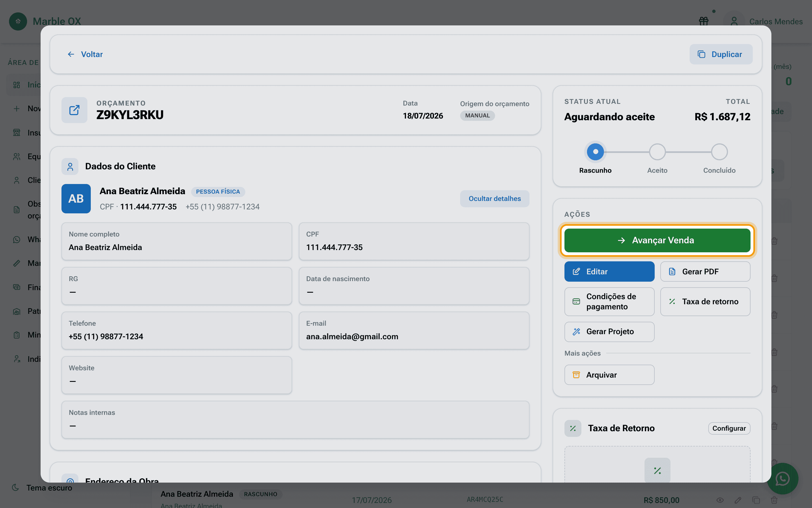Click the Aguardando aceite status text
Viewport: 812px width, 508px height.
[x=609, y=117]
